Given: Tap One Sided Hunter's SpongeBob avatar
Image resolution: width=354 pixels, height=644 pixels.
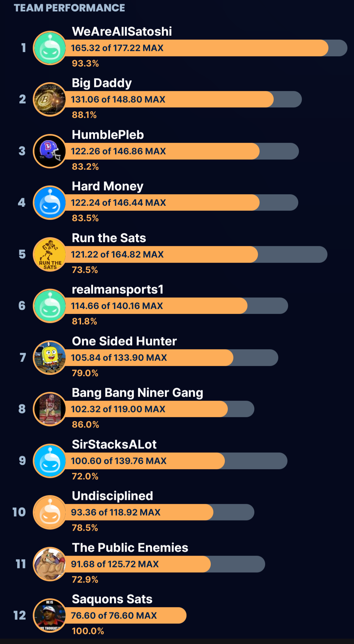Looking at the screenshot, I should [50, 358].
